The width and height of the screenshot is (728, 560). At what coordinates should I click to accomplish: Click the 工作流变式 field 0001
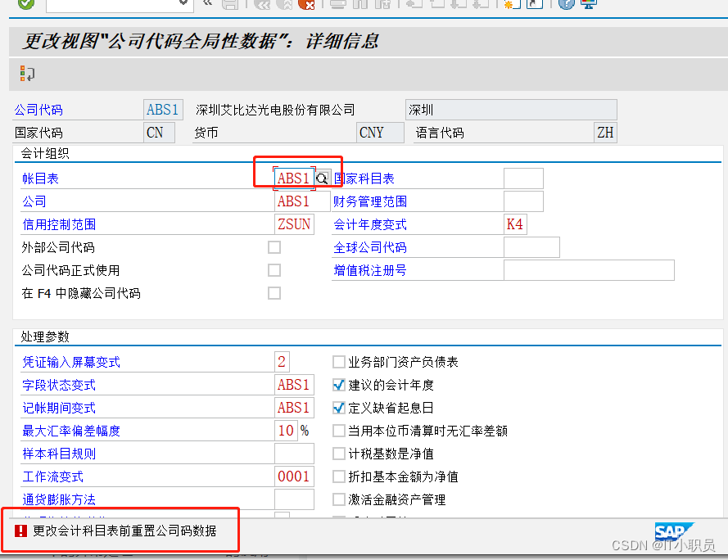pos(294,476)
